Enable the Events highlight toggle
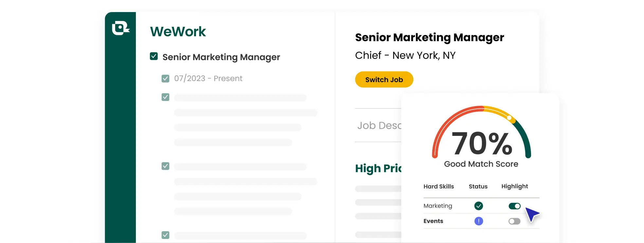This screenshot has width=644, height=243. (514, 221)
